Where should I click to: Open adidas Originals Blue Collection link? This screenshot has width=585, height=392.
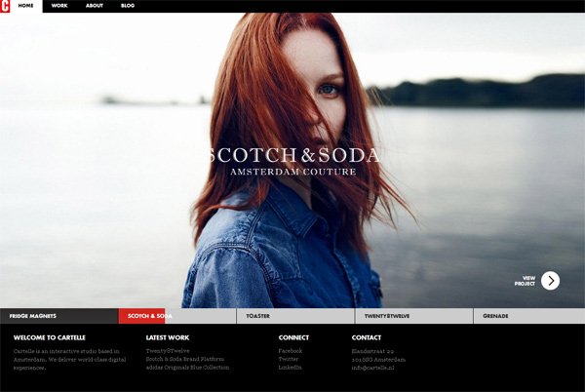coord(187,368)
